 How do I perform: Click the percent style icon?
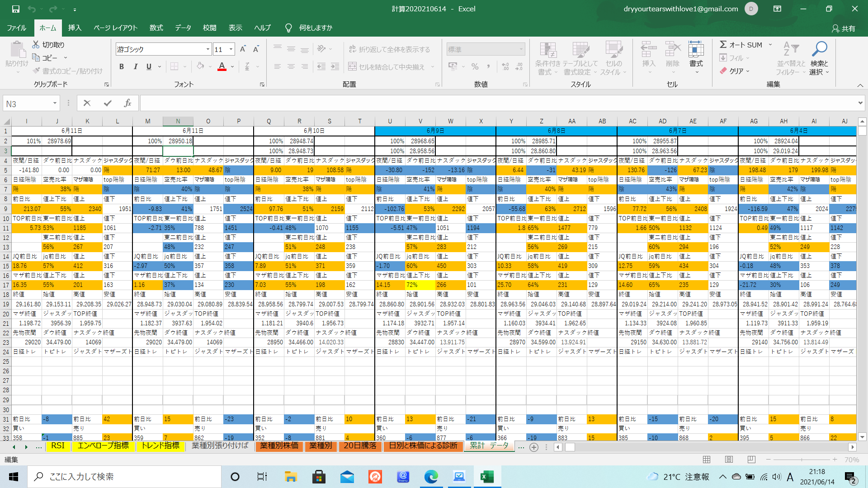coord(475,67)
